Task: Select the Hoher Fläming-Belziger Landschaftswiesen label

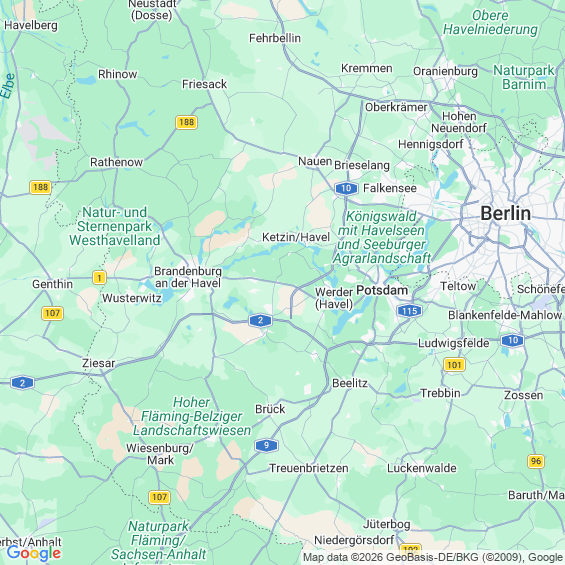Action: pyautogui.click(x=192, y=416)
